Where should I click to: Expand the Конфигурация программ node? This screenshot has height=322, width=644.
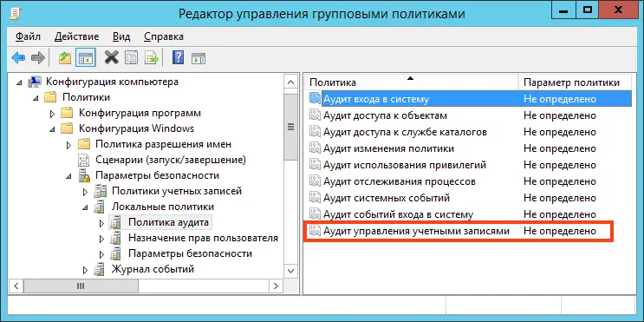click(x=52, y=113)
